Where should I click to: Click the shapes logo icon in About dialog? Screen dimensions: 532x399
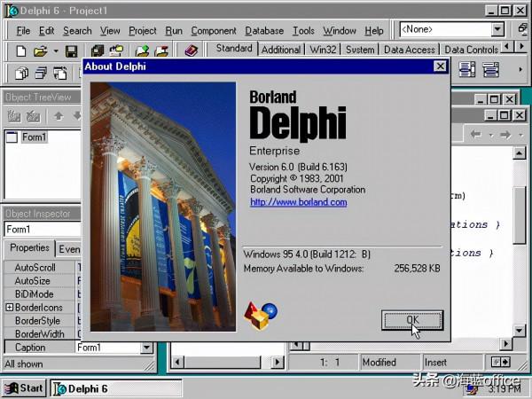(261, 315)
